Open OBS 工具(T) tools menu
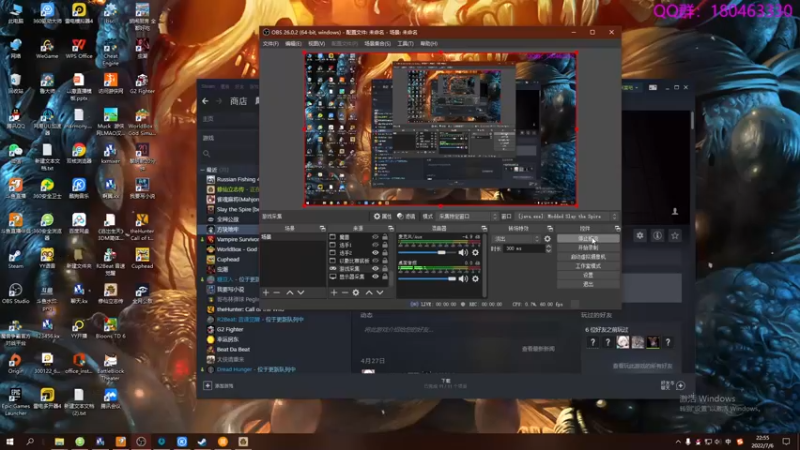800x450 pixels. click(x=405, y=44)
